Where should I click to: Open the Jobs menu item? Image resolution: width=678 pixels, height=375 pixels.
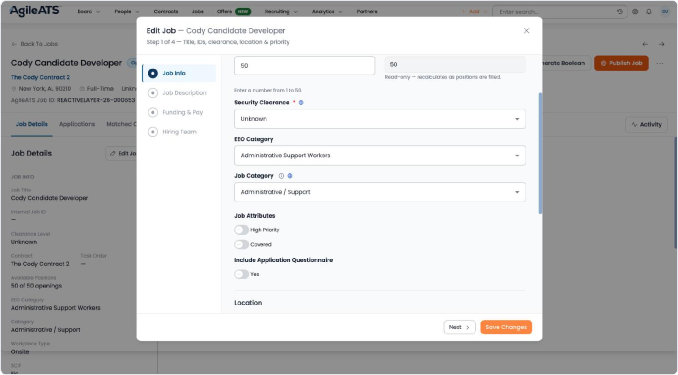198,12
